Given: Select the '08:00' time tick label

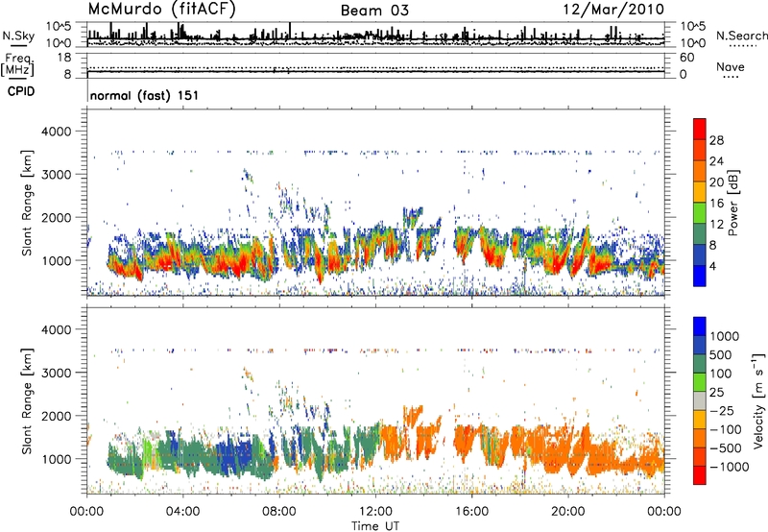Looking at the screenshot, I should pyautogui.click(x=279, y=512).
